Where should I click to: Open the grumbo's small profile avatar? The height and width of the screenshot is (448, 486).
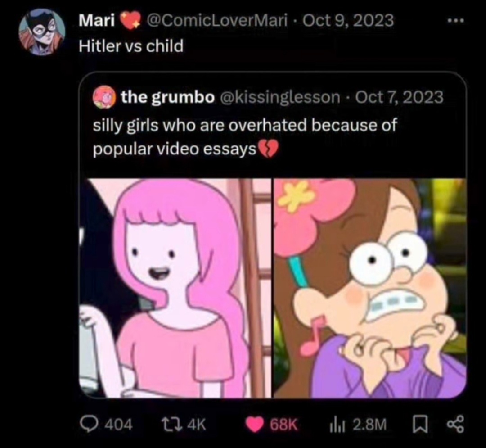point(104,97)
